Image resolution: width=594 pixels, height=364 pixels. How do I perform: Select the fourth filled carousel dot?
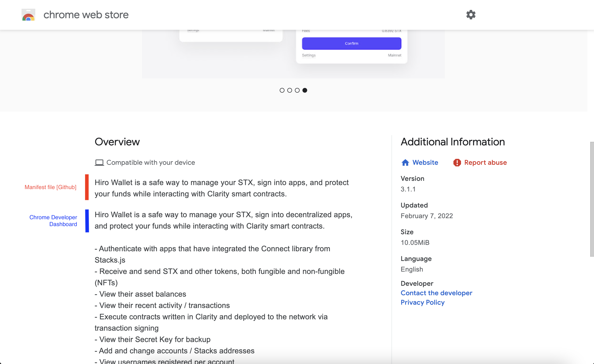coord(305,90)
